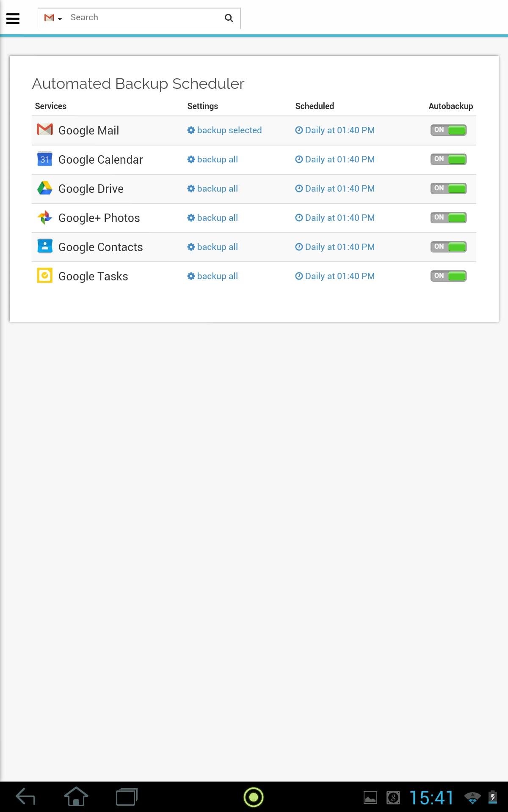
Task: Tap the Android home button
Action: [76, 797]
